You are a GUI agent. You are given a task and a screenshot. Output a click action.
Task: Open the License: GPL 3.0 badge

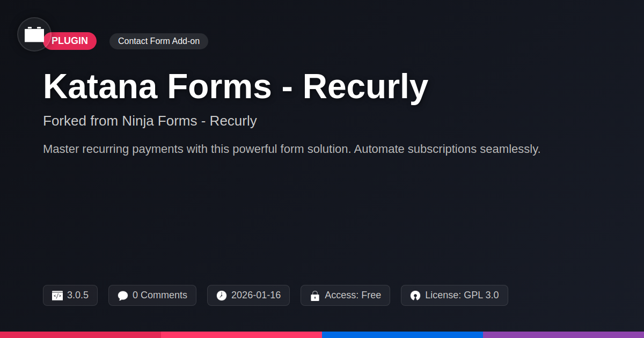[454, 295]
